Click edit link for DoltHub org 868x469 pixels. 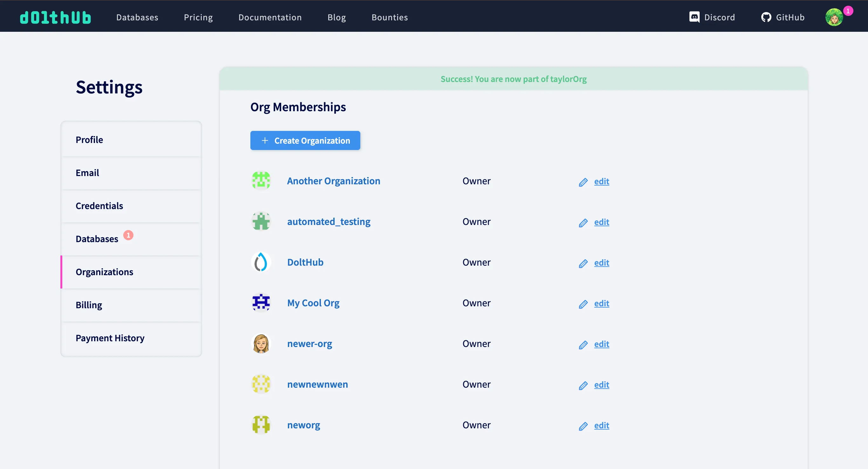601,262
